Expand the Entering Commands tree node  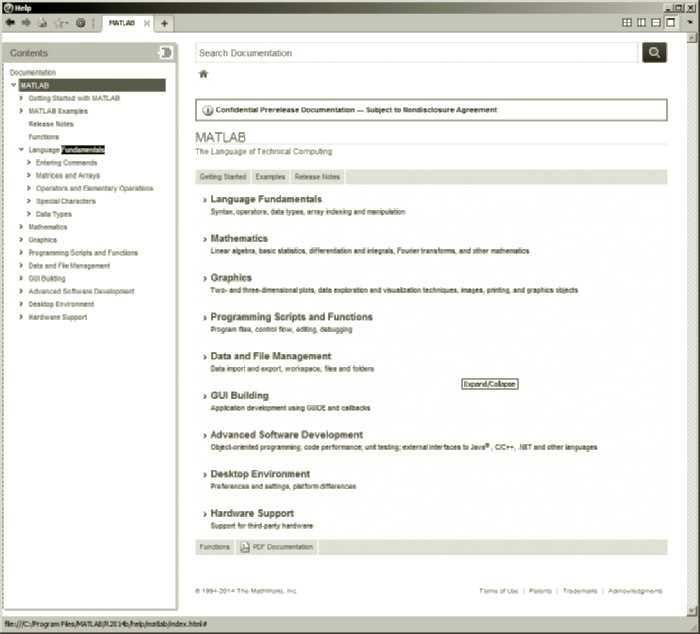[29, 163]
